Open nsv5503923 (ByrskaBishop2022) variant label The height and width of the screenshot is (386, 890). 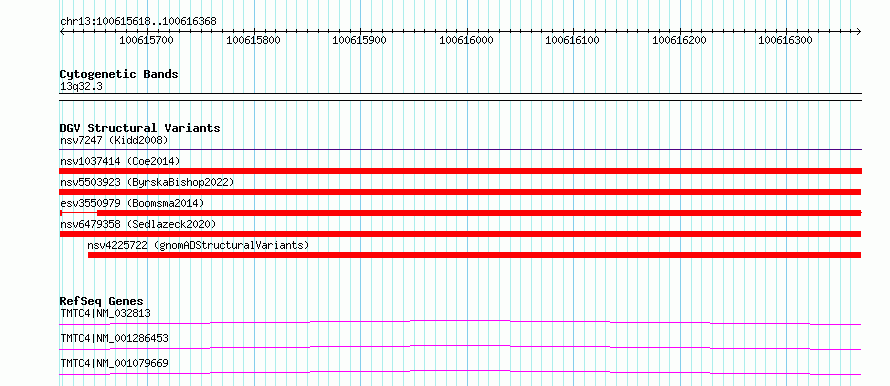(x=147, y=182)
